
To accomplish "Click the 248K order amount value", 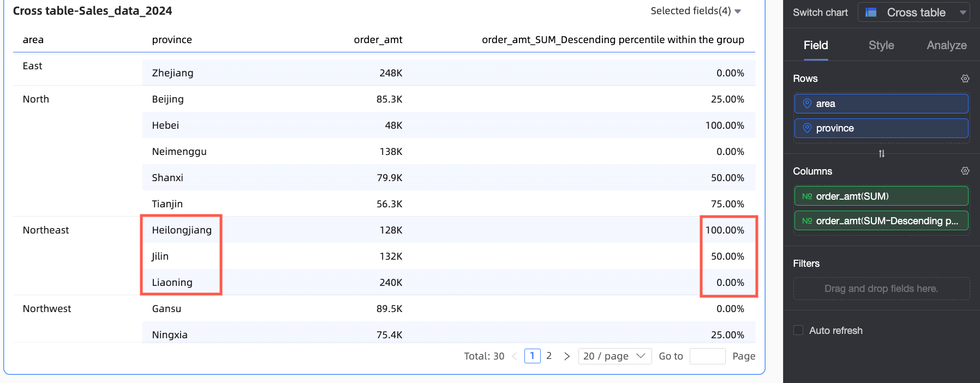I will click(391, 73).
